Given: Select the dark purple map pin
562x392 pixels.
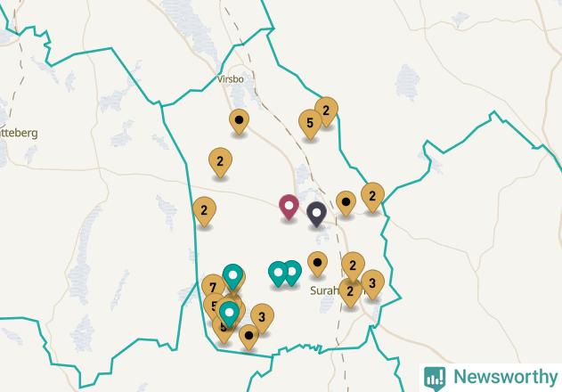Looking at the screenshot, I should pos(316,214).
